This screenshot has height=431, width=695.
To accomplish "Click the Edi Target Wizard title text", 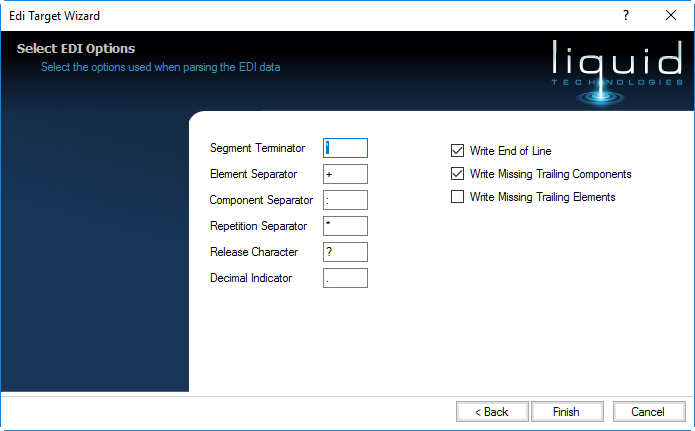I will pyautogui.click(x=54, y=16).
